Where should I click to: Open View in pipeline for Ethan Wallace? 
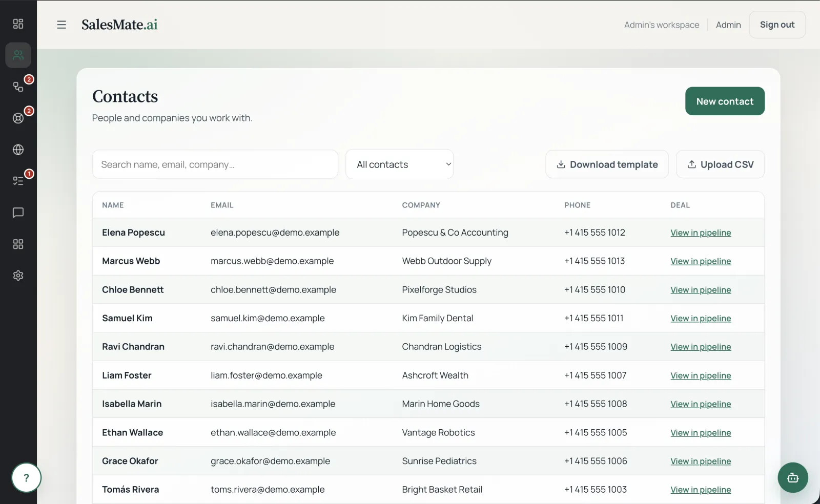point(701,433)
